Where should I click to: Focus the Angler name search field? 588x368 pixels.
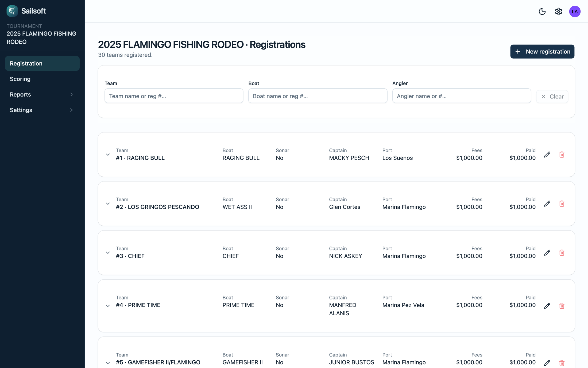462,96
